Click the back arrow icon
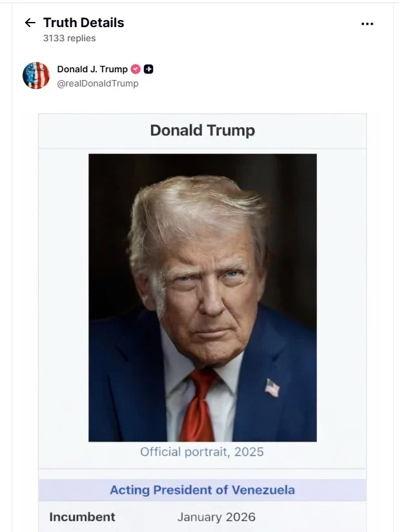Screen dimensions: 399x532 [x=30, y=23]
